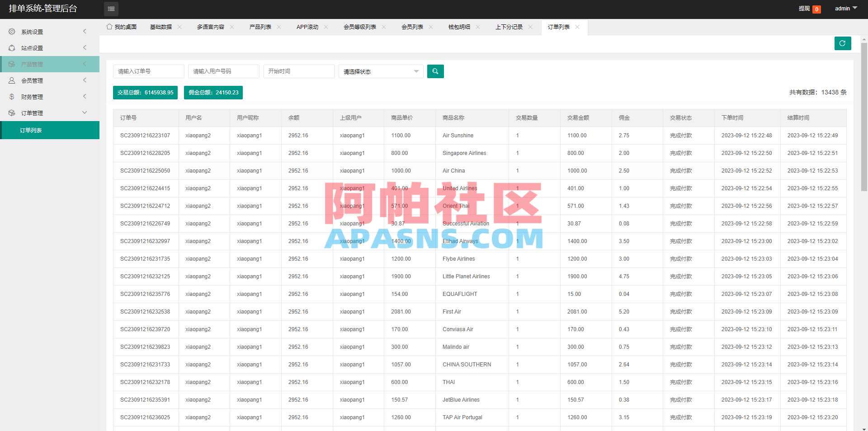The width and height of the screenshot is (868, 431).
Task: Open the admin account dropdown
Action: point(845,8)
